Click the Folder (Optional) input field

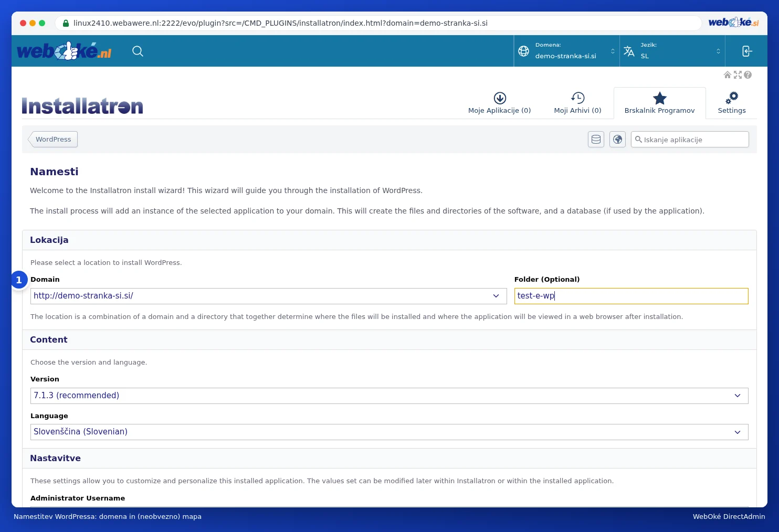click(631, 296)
